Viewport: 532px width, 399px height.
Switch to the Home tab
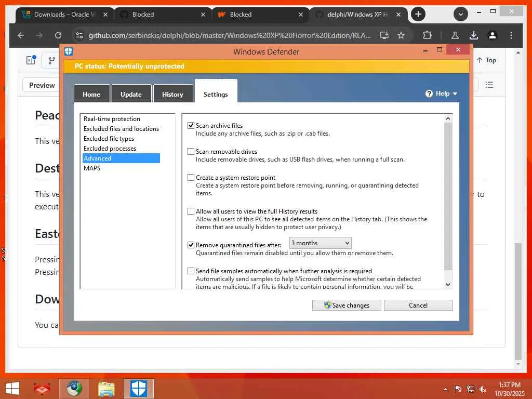91,94
